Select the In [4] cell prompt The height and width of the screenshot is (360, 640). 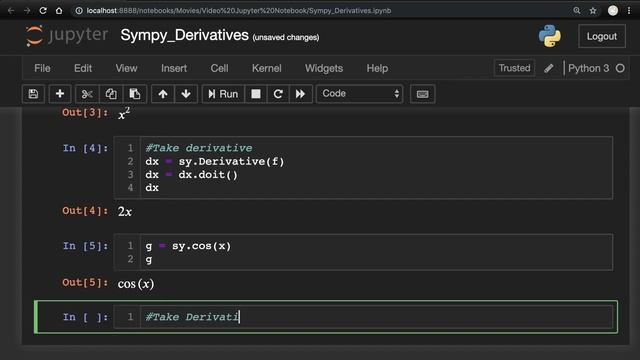85,148
